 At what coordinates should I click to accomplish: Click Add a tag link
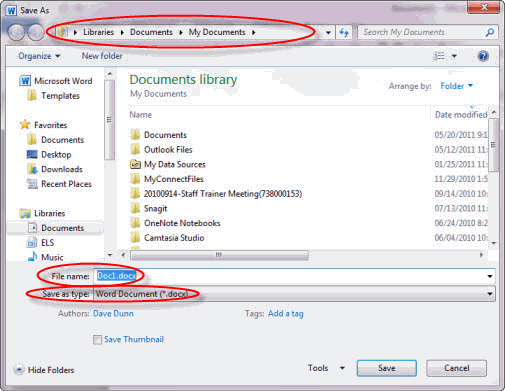(x=286, y=313)
